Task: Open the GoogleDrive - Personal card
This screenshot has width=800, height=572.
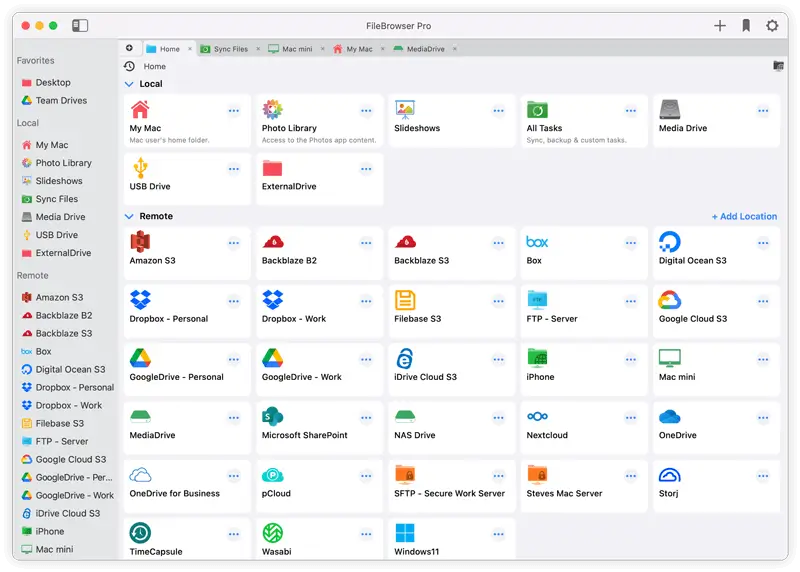Action: click(x=187, y=369)
